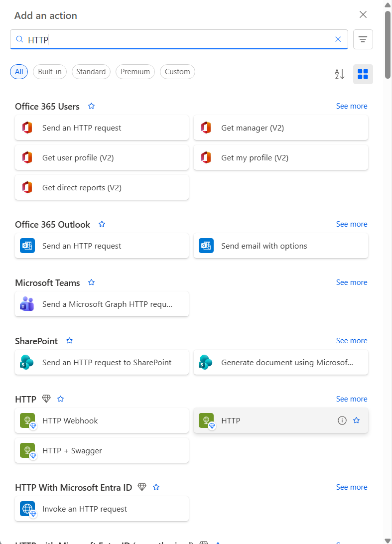This screenshot has width=392, height=544.
Task: Filter actions by Premium
Action: coord(135,72)
